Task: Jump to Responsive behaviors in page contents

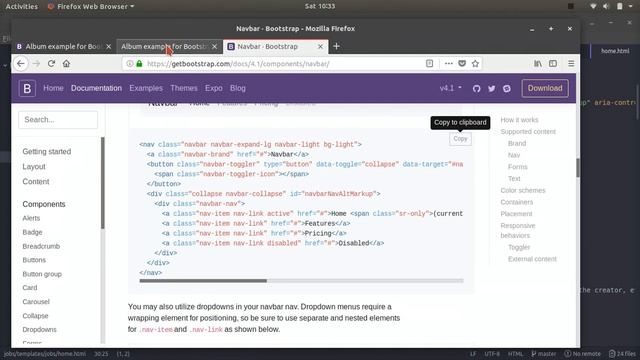Action: 518,230
